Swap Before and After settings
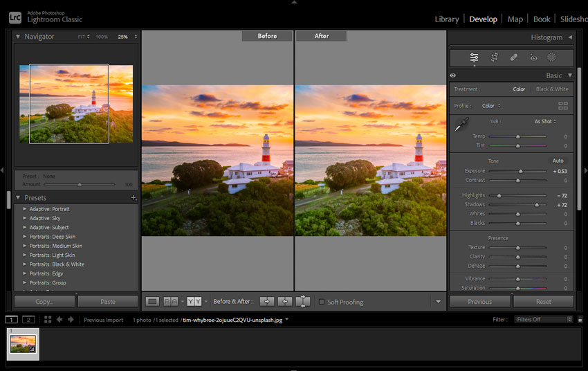Screen dimensions: 588x371 pyautogui.click(x=303, y=302)
